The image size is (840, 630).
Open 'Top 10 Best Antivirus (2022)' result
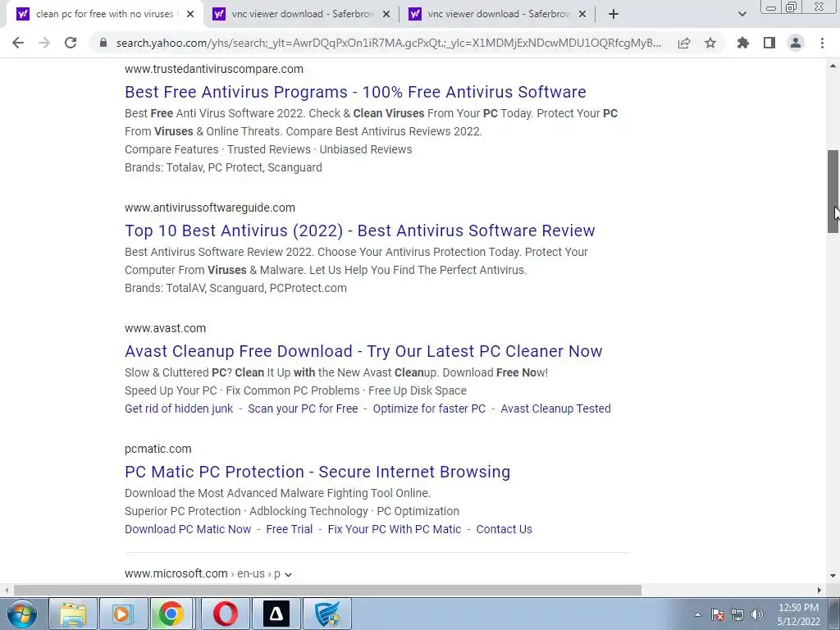click(359, 231)
